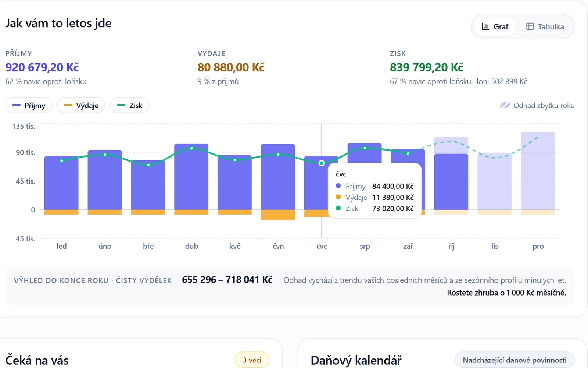
Task: Click the 3 věci badge
Action: point(252,360)
